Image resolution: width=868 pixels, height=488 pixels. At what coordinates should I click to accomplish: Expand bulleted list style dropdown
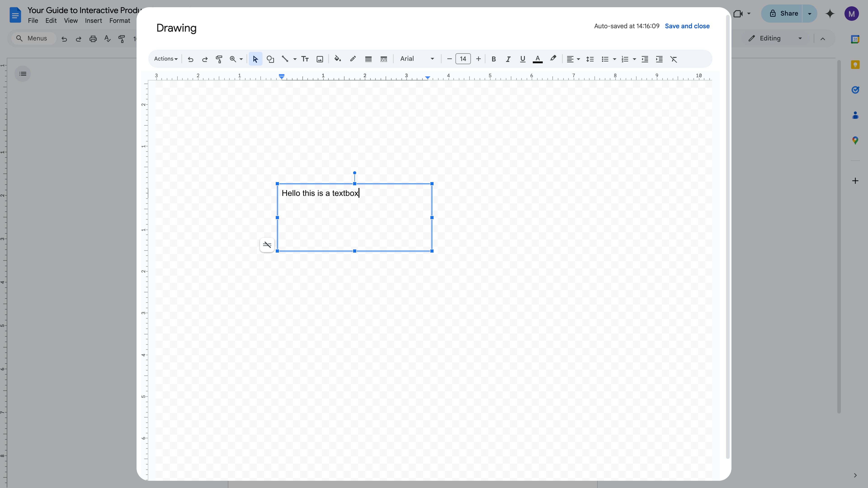[x=614, y=59]
